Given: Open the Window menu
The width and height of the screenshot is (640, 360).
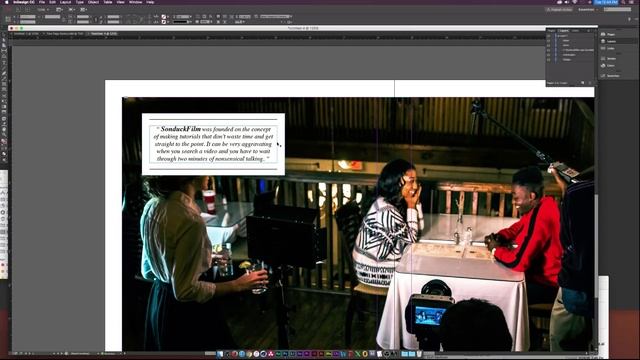Looking at the screenshot, I should (x=136, y=2).
